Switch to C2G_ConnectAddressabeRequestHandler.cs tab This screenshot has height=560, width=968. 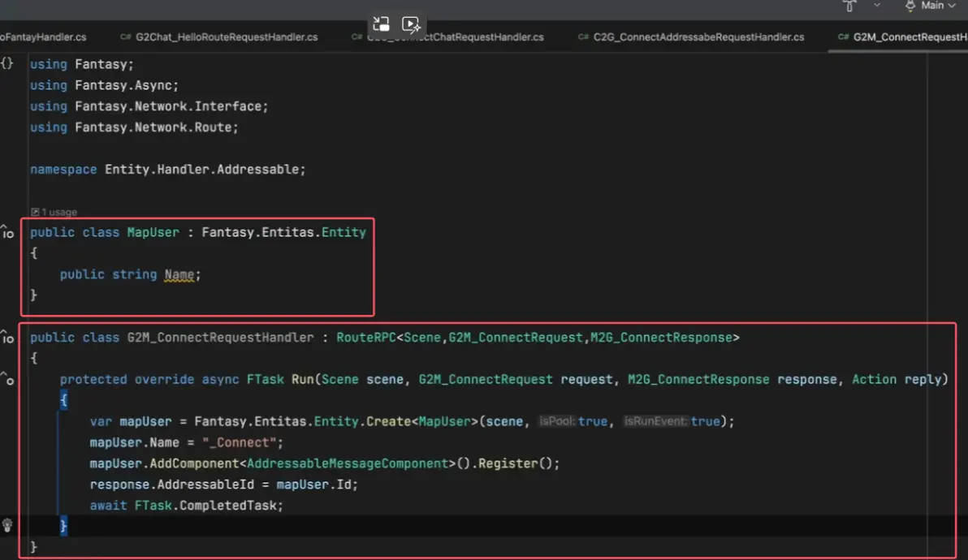(691, 37)
